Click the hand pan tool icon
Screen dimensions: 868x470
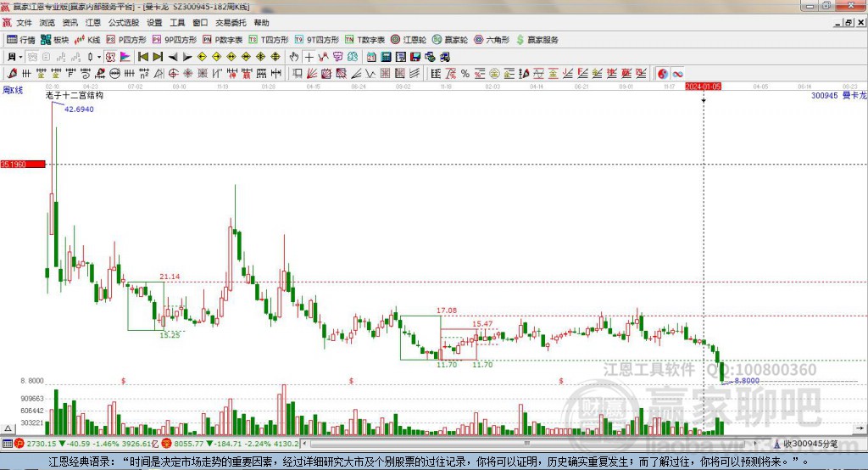[x=294, y=57]
